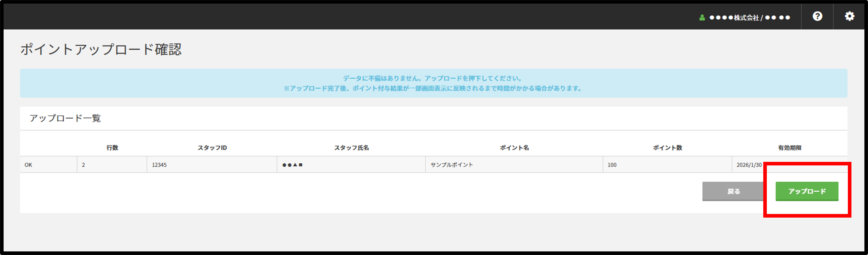Viewport: 868px width, 255px height.
Task: Open the help menu via question mark icon
Action: pyautogui.click(x=818, y=16)
